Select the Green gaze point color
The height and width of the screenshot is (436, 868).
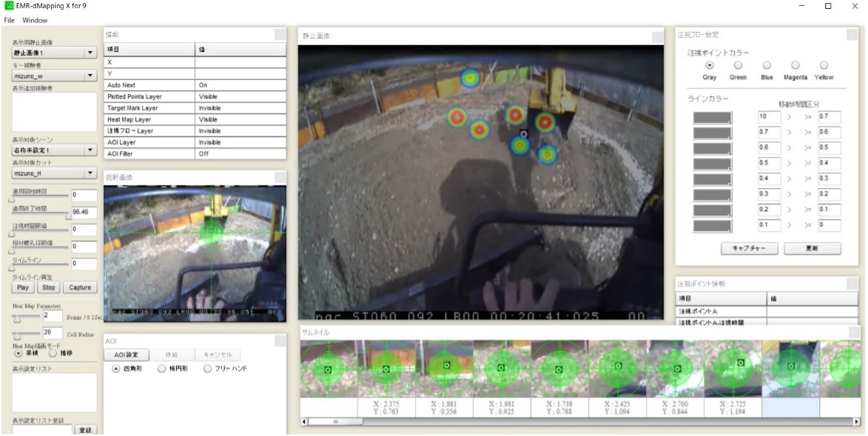(738, 65)
